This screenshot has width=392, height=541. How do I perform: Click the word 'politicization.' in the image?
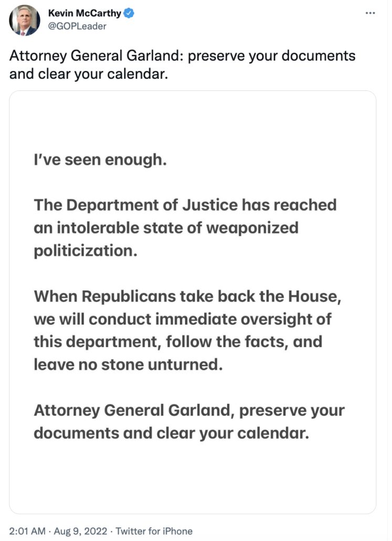[x=86, y=251]
